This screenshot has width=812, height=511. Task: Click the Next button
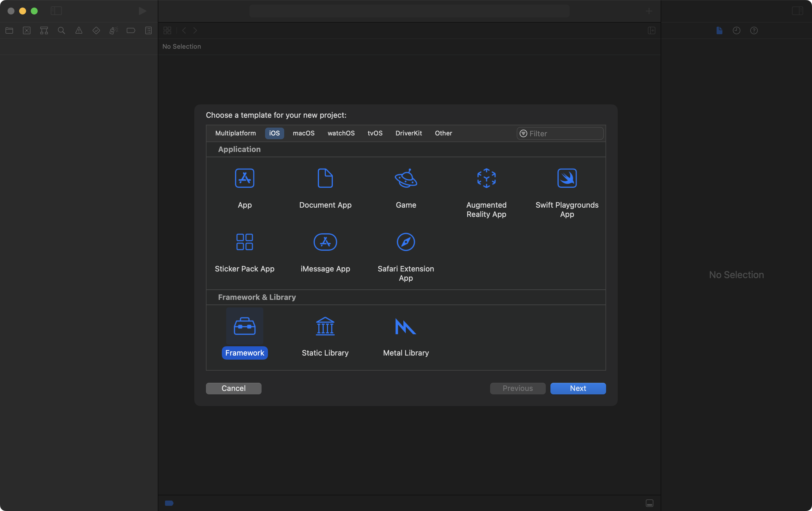pos(578,388)
